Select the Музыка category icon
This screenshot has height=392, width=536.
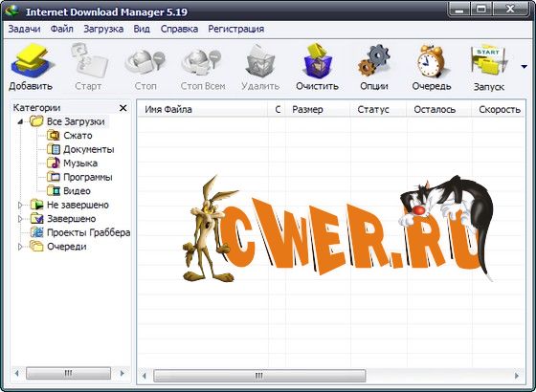tap(54, 163)
